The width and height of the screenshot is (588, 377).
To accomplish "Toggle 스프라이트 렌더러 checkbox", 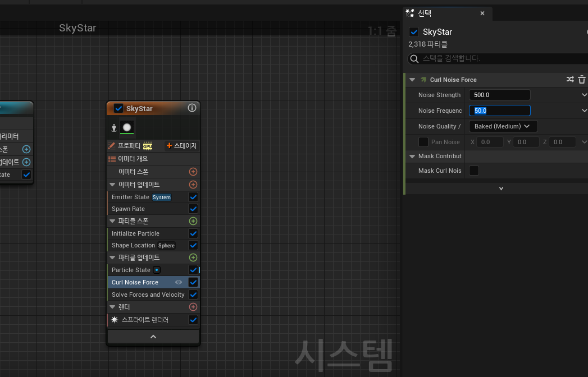I will [193, 320].
